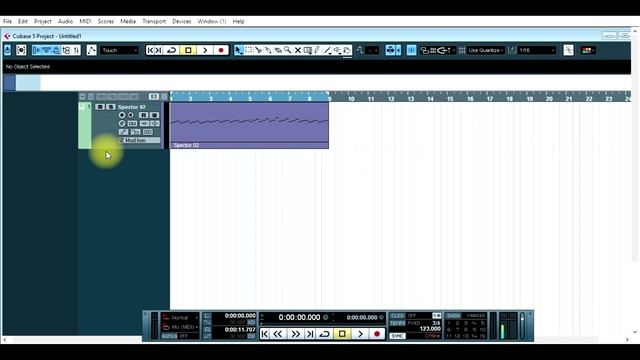Toggle the SYNC button in transport

pyautogui.click(x=398, y=336)
